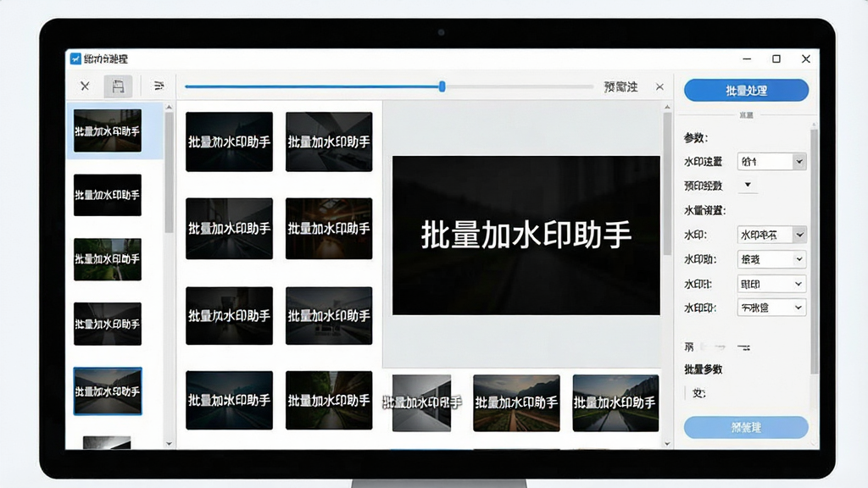Click the blue filled part of the slider track
The image size is (868, 488).
[x=312, y=86]
